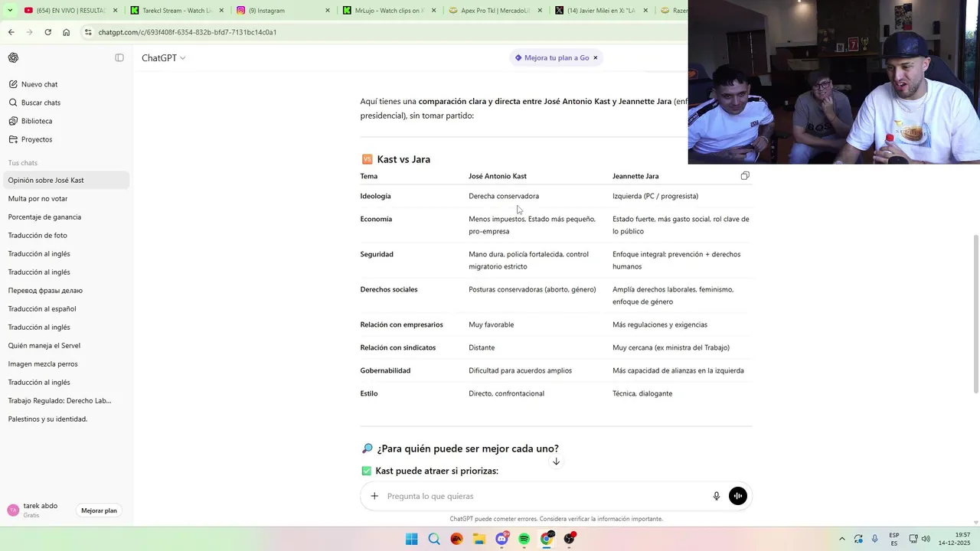Collapse the sidebar with the panel icon

[x=119, y=58]
